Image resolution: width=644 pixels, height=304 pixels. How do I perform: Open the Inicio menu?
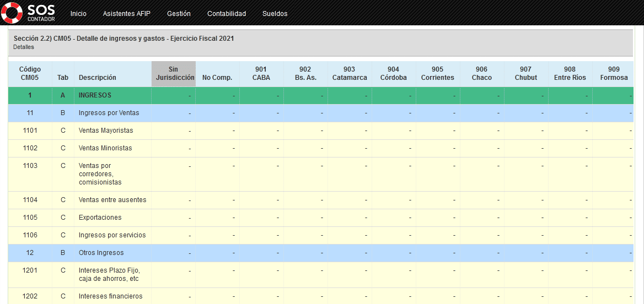pos(78,14)
